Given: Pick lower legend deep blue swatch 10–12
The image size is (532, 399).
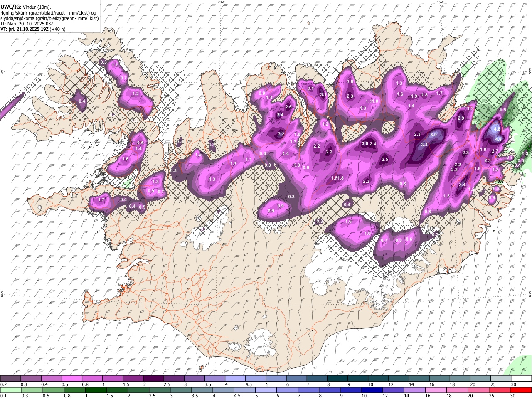Looking at the screenshot, I should [371, 390].
